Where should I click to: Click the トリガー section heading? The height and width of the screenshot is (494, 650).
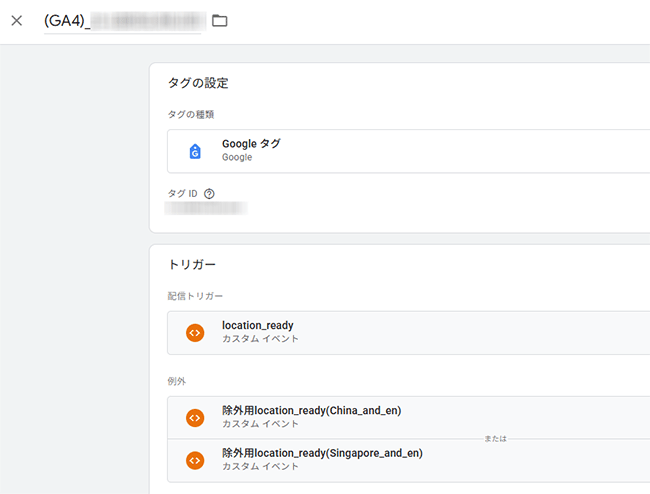tap(192, 264)
